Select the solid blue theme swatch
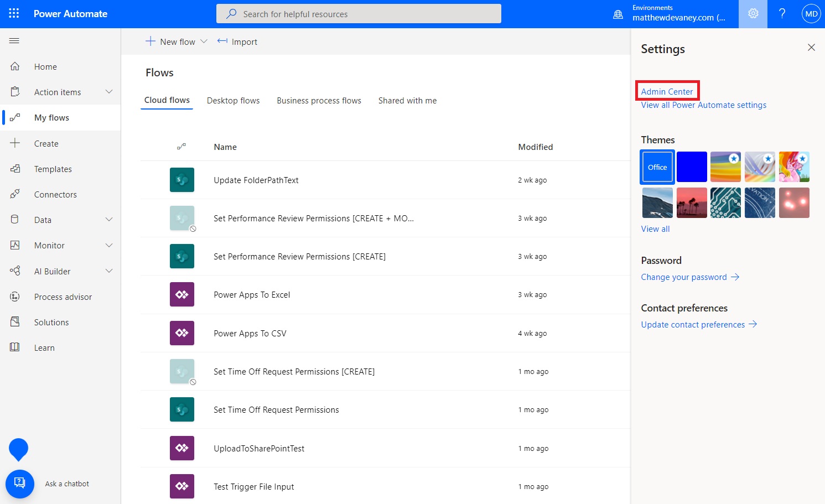Image resolution: width=825 pixels, height=504 pixels. click(x=692, y=167)
